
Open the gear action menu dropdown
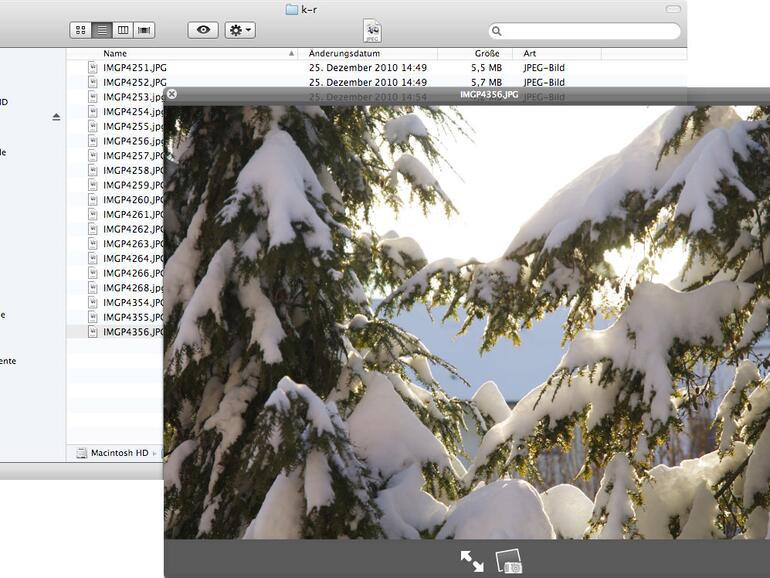(240, 30)
